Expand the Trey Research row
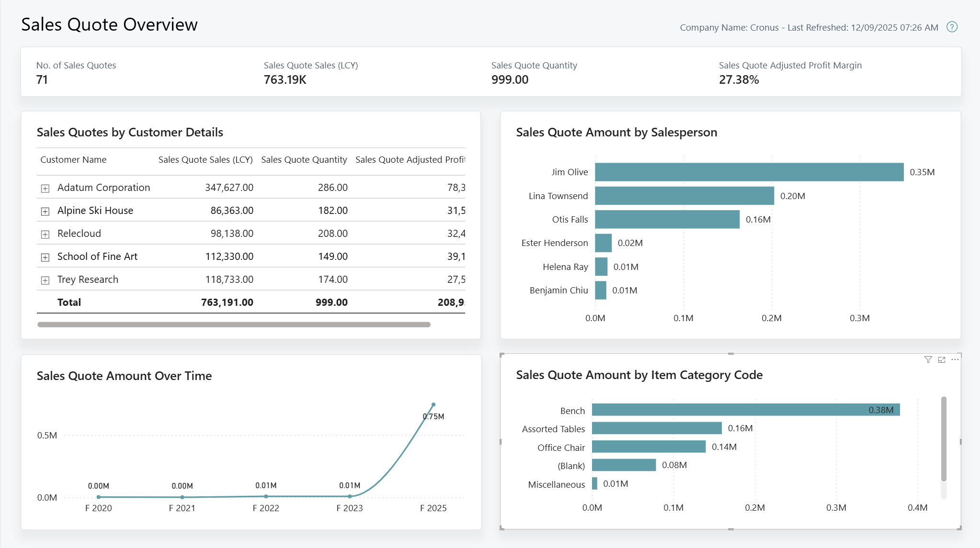Image resolution: width=980 pixels, height=548 pixels. [x=45, y=280]
